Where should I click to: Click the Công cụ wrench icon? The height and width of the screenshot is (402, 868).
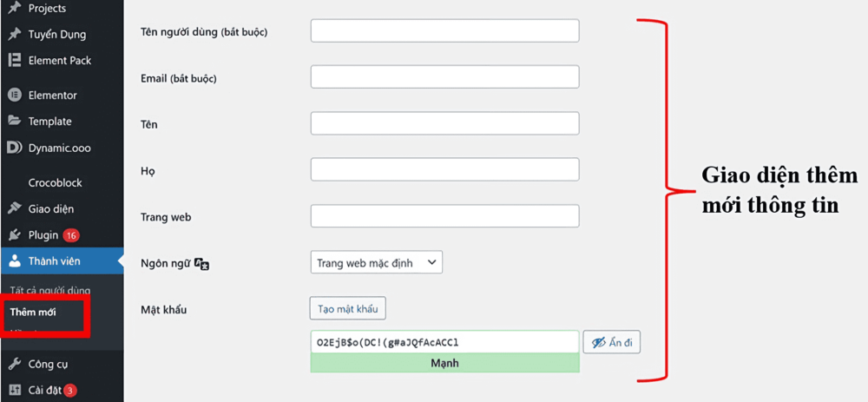(15, 365)
